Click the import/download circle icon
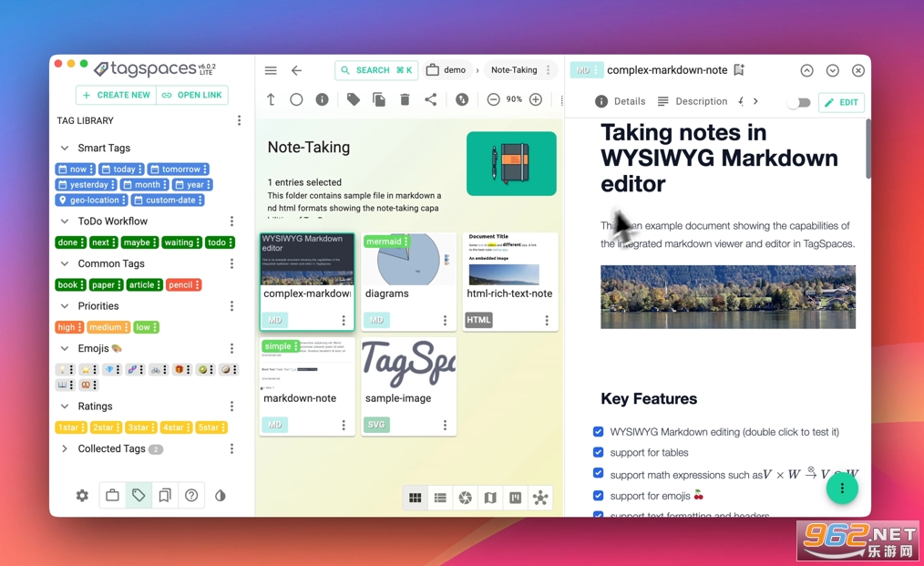924x566 pixels. [x=462, y=99]
